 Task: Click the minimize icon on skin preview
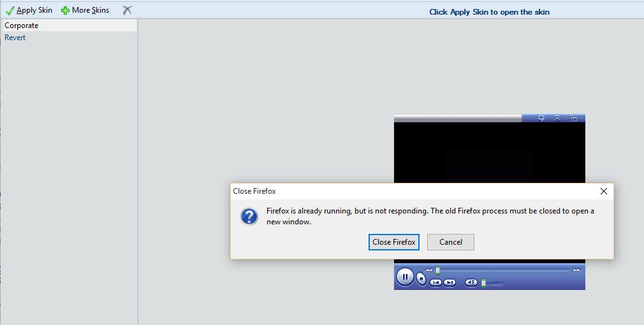click(541, 118)
